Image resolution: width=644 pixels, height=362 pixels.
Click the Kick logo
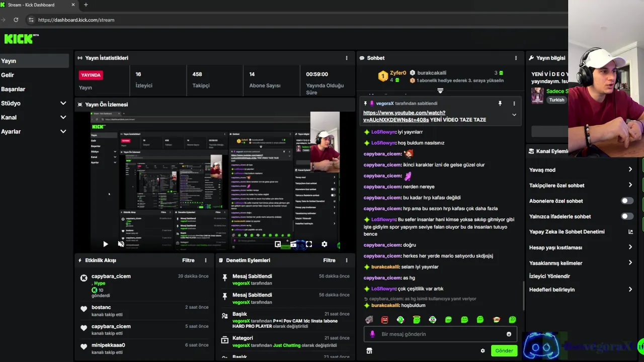pyautogui.click(x=21, y=39)
